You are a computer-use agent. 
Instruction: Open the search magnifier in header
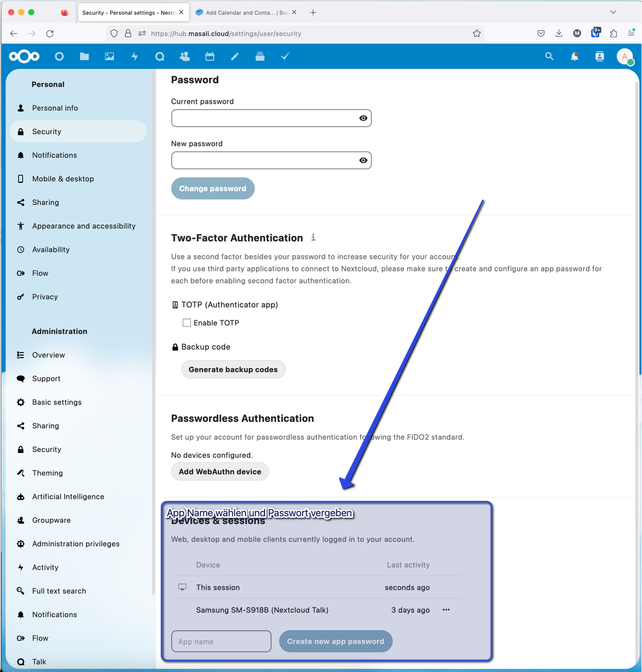coord(549,57)
